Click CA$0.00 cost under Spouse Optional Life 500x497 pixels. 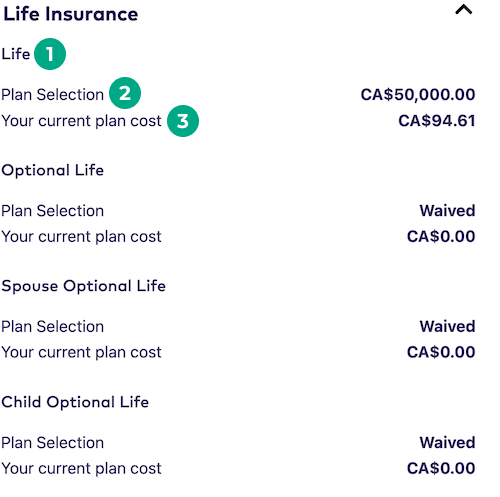pos(441,352)
